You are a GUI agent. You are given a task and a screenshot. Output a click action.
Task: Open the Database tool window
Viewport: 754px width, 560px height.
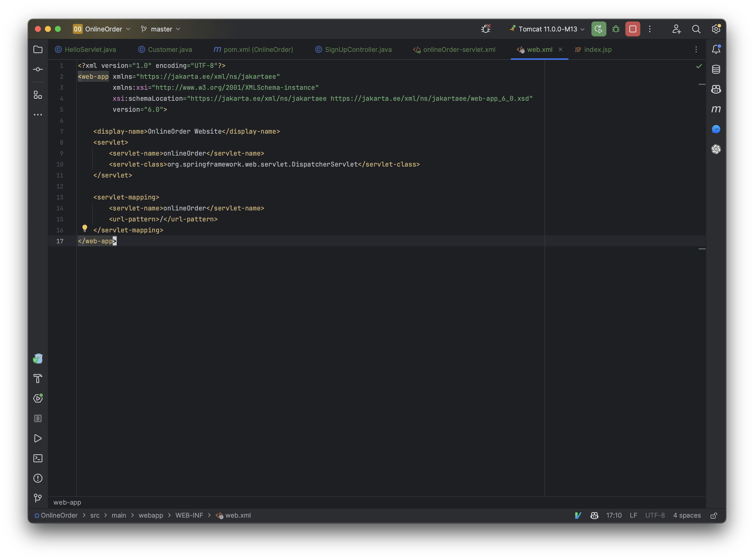point(716,69)
